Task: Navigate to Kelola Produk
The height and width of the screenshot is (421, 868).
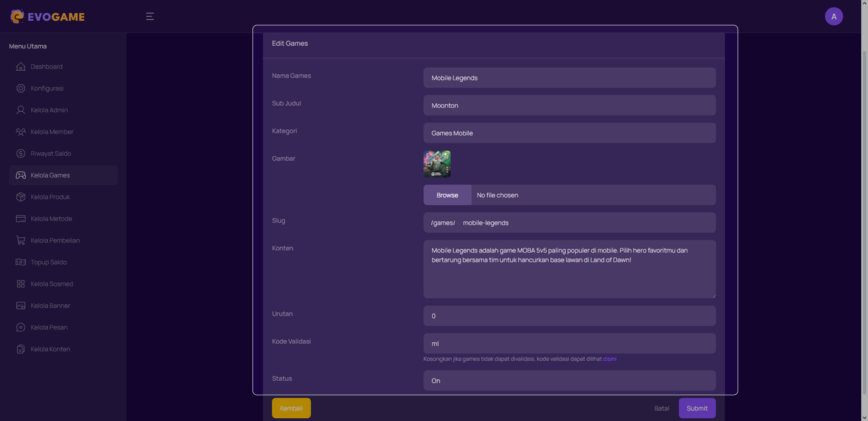Action: coord(63,197)
